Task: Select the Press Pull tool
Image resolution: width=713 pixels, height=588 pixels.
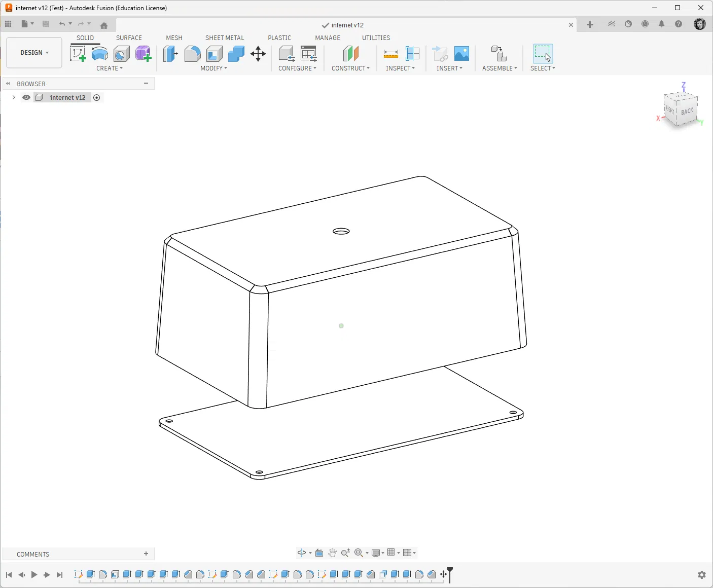Action: click(170, 53)
